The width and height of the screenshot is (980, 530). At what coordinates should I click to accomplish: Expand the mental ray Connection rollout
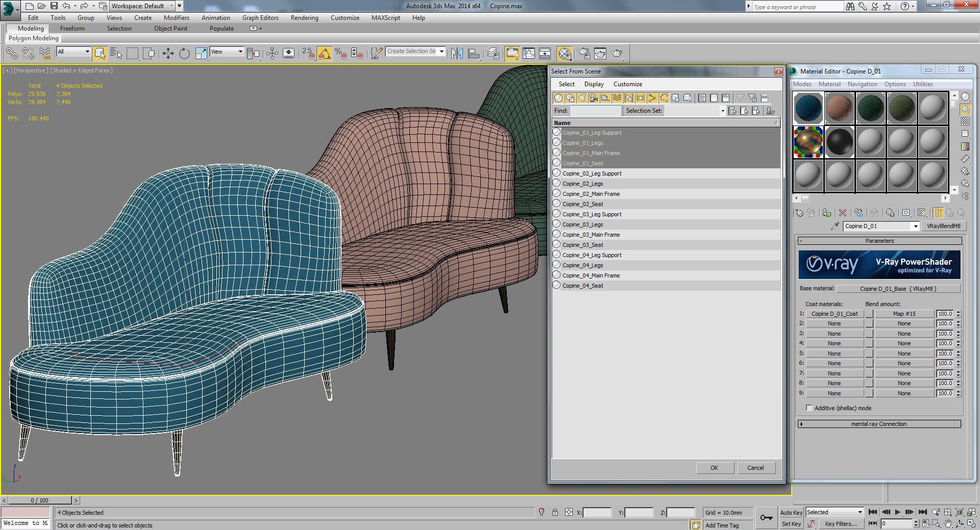[880, 424]
